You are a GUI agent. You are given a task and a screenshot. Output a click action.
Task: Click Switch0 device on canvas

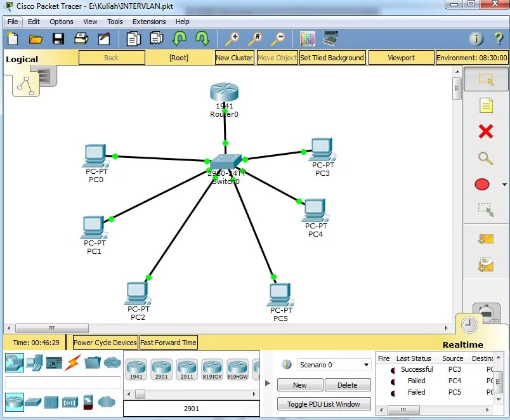click(226, 161)
